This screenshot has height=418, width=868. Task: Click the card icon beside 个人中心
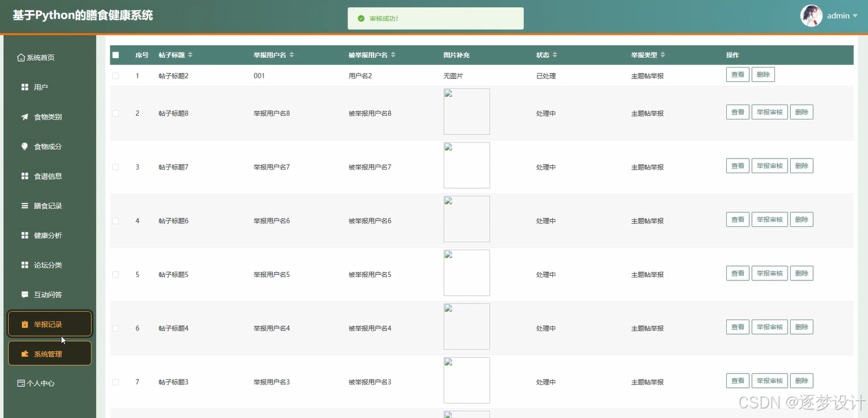(x=21, y=383)
